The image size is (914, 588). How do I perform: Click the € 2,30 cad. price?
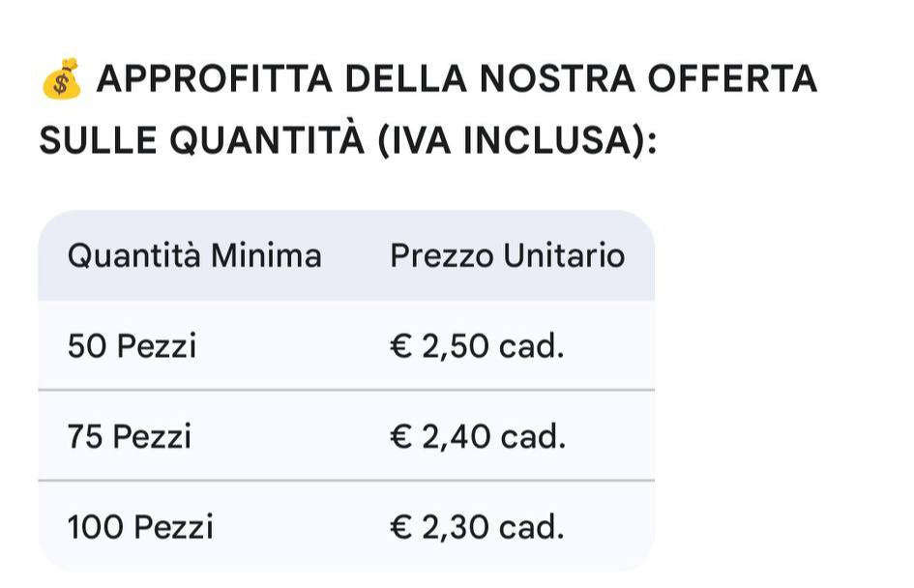click(x=477, y=528)
